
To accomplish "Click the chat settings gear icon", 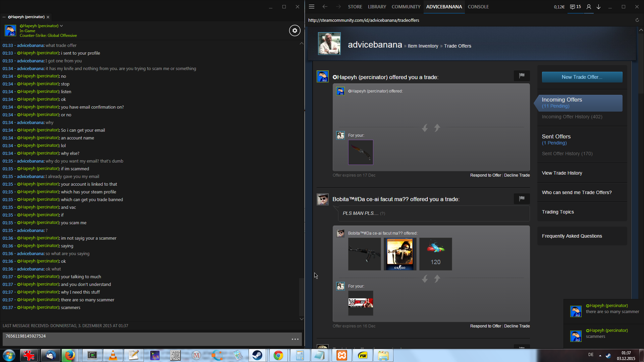I will click(x=294, y=31).
